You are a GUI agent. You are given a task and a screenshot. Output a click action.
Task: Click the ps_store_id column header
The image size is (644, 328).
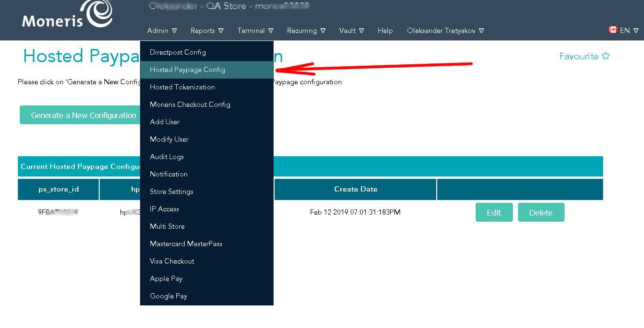point(59,189)
